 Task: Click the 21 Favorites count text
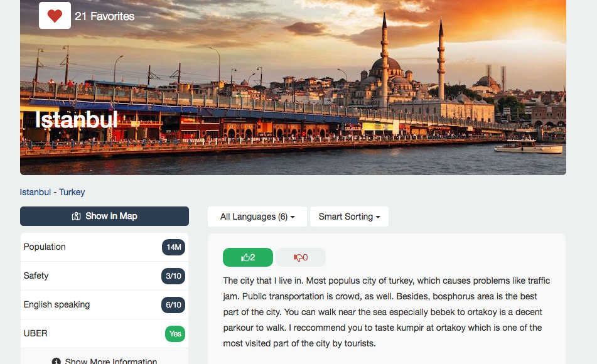tap(104, 16)
